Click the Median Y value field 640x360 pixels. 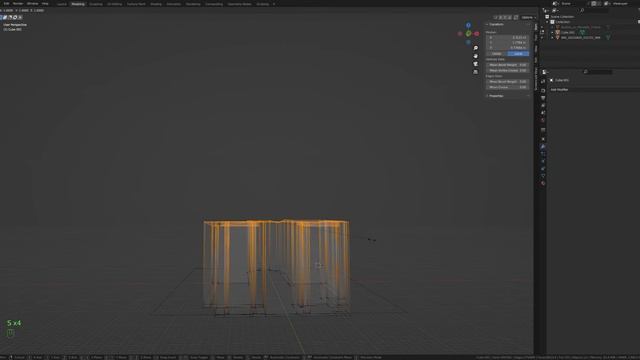coord(507,42)
